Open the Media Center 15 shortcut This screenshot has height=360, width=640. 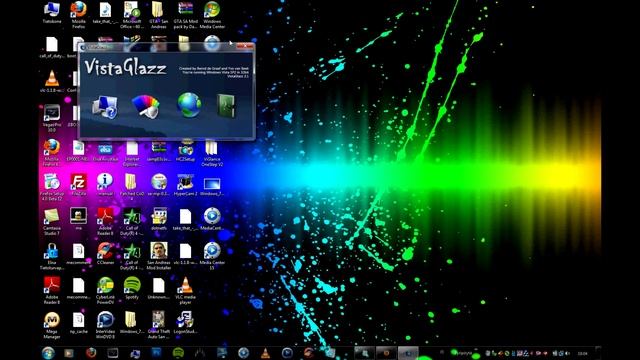pos(212,256)
